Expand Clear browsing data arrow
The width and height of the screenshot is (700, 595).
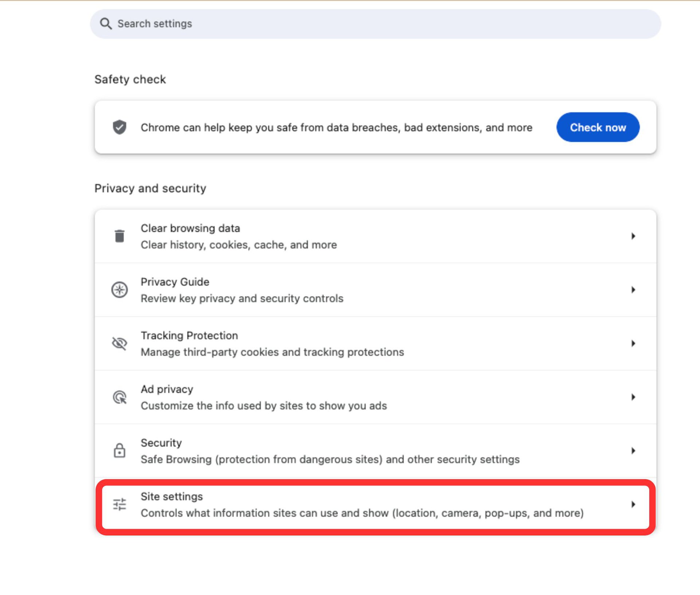pos(633,236)
